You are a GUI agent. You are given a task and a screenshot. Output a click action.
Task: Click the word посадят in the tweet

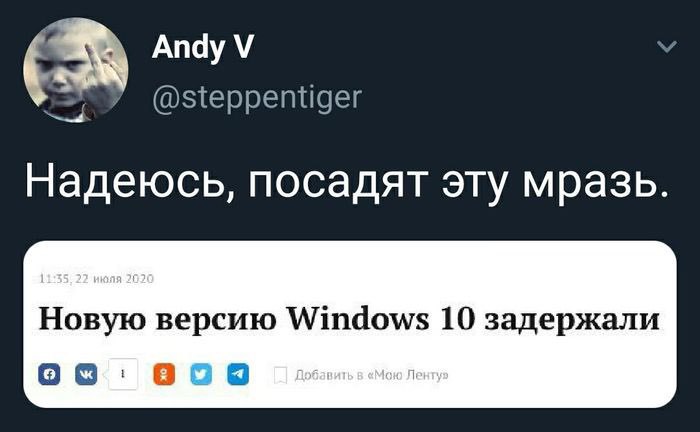[x=338, y=182]
